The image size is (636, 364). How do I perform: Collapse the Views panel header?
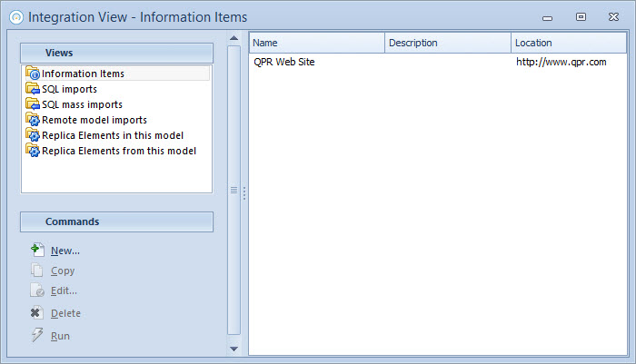pos(117,53)
